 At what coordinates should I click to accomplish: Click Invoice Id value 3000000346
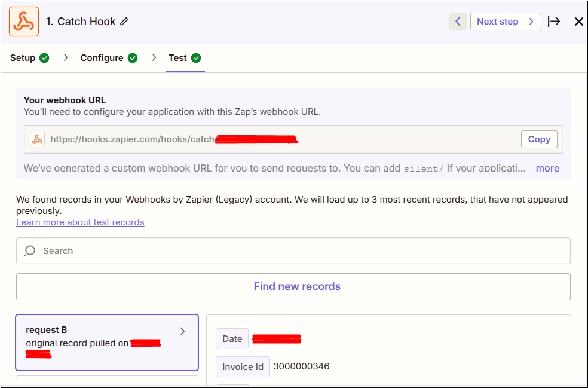point(302,366)
